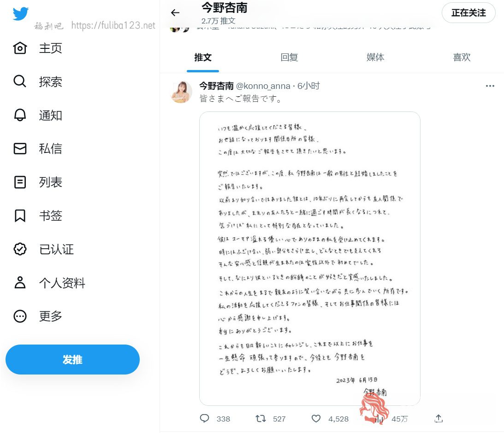Screen dimensions: 504x433
Task: Open the 主页 home icon
Action: click(20, 48)
